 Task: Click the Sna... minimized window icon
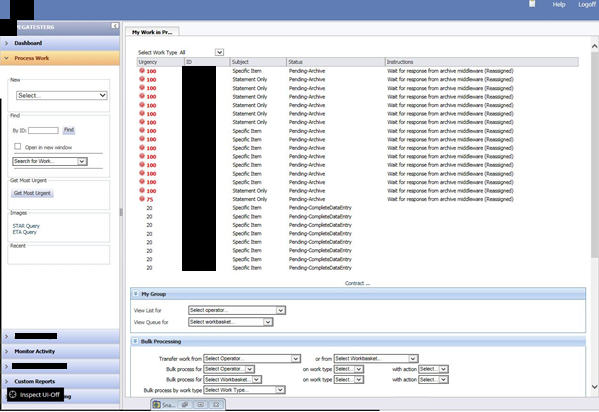tap(156, 404)
